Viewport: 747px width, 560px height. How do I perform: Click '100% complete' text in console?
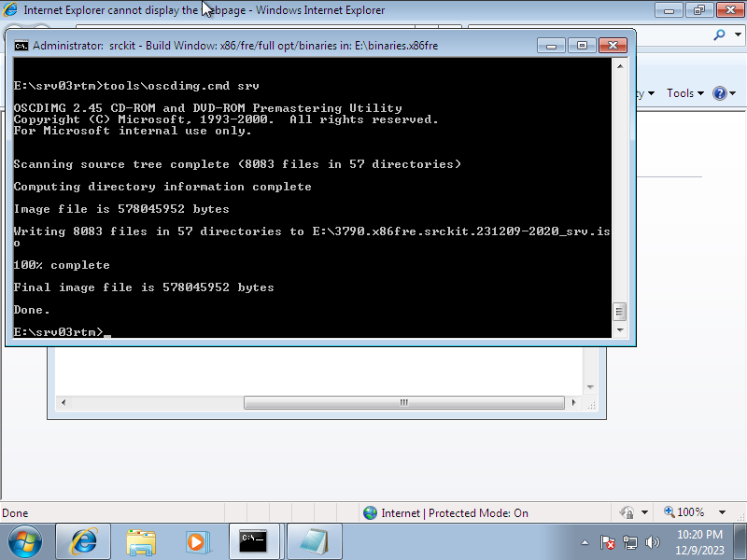coord(62,265)
